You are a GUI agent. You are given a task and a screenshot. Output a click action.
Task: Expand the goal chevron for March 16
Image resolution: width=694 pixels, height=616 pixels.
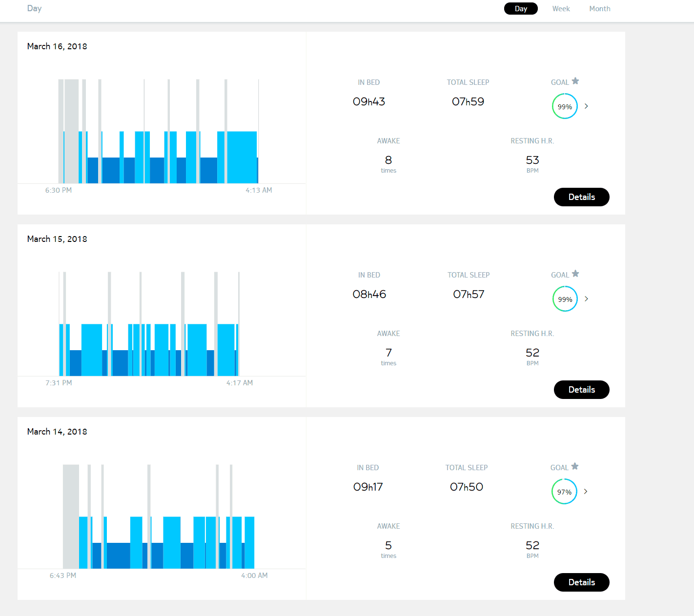(586, 106)
